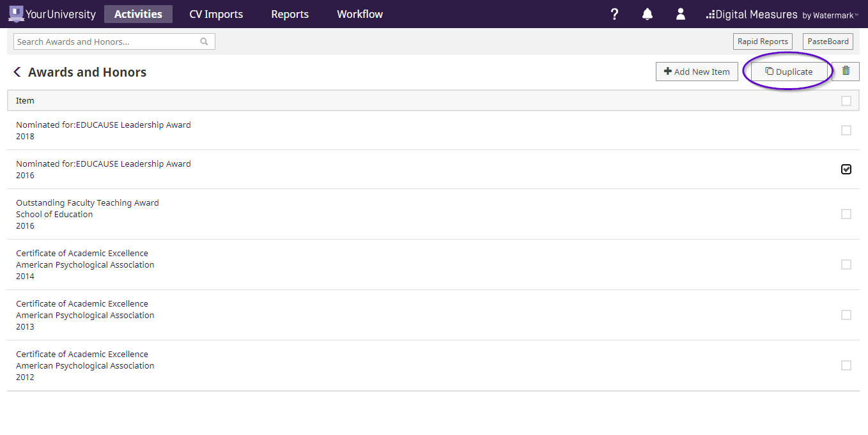This screenshot has width=868, height=435.
Task: Open the notifications bell icon
Action: (647, 14)
